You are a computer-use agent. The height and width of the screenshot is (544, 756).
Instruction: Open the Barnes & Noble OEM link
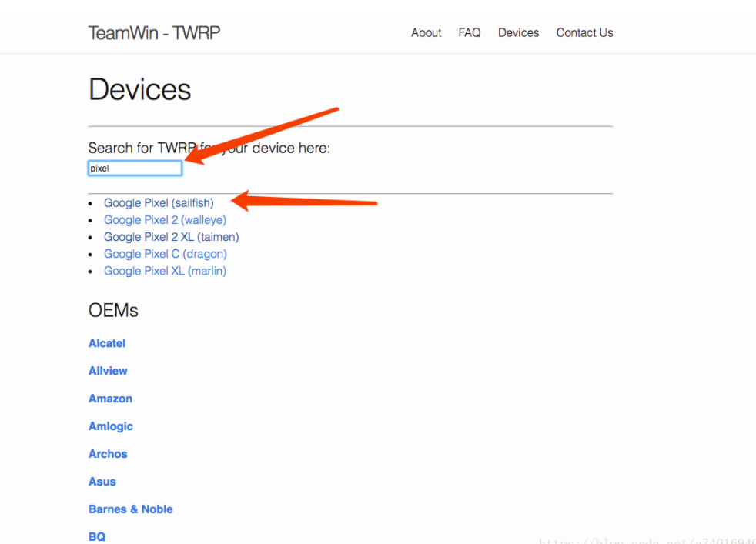(131, 509)
